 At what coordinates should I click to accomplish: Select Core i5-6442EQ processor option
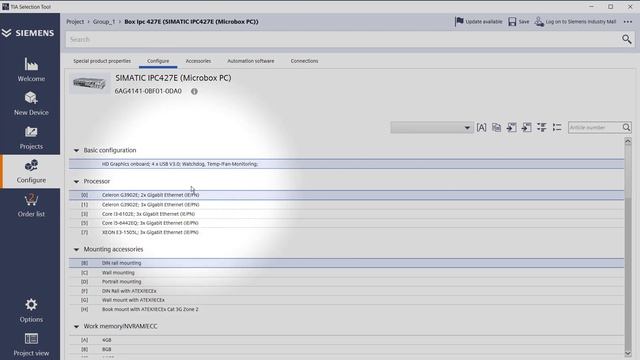346,223
